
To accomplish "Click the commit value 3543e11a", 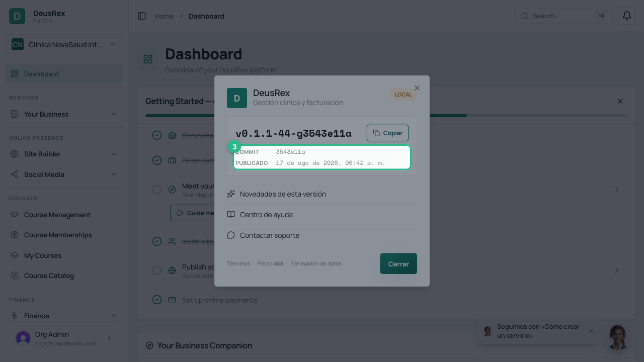I will click(x=290, y=152).
